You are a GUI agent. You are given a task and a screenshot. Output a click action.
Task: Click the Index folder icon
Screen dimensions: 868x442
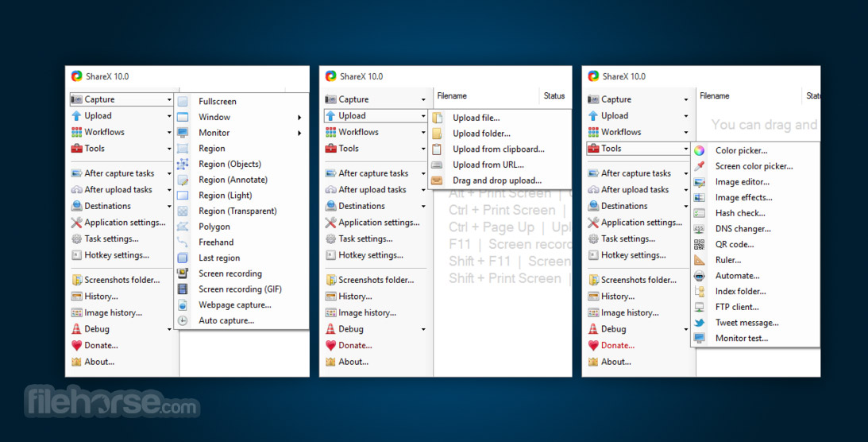coord(700,291)
